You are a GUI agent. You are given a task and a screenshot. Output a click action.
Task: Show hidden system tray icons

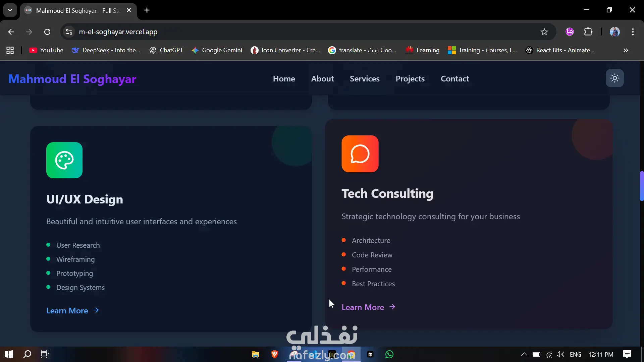click(524, 354)
